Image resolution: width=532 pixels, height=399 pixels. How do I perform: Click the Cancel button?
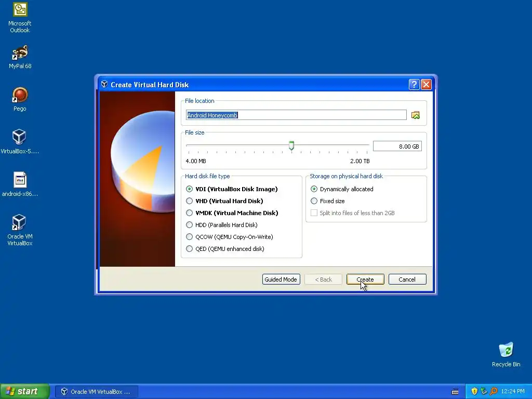click(407, 279)
